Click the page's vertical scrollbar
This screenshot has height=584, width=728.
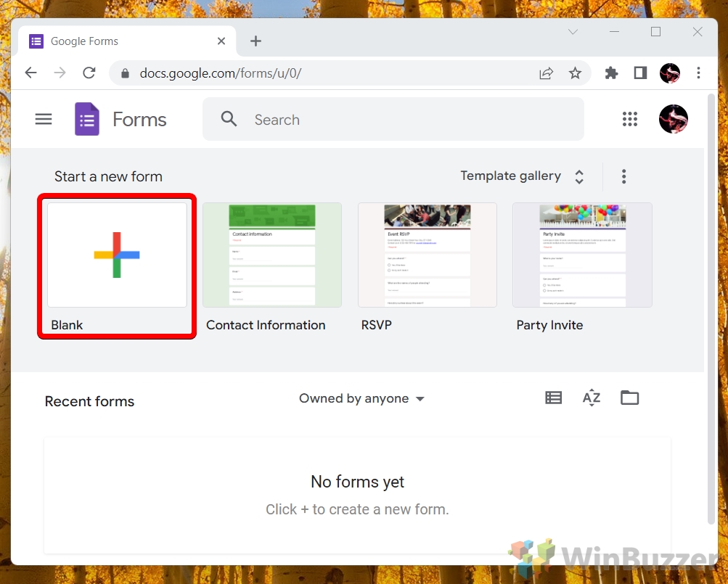point(711,309)
